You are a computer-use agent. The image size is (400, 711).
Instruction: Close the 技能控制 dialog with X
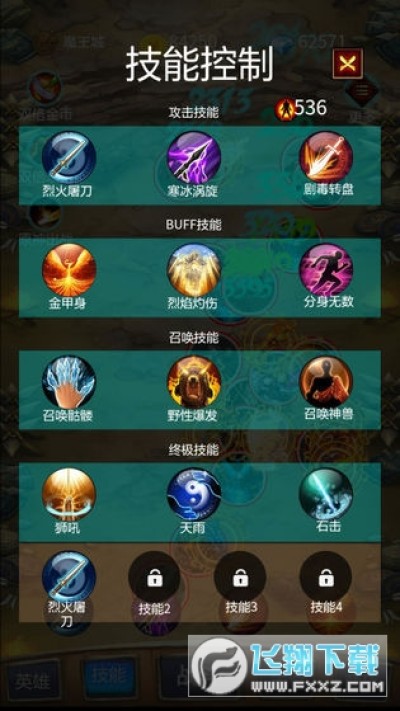coord(347,63)
